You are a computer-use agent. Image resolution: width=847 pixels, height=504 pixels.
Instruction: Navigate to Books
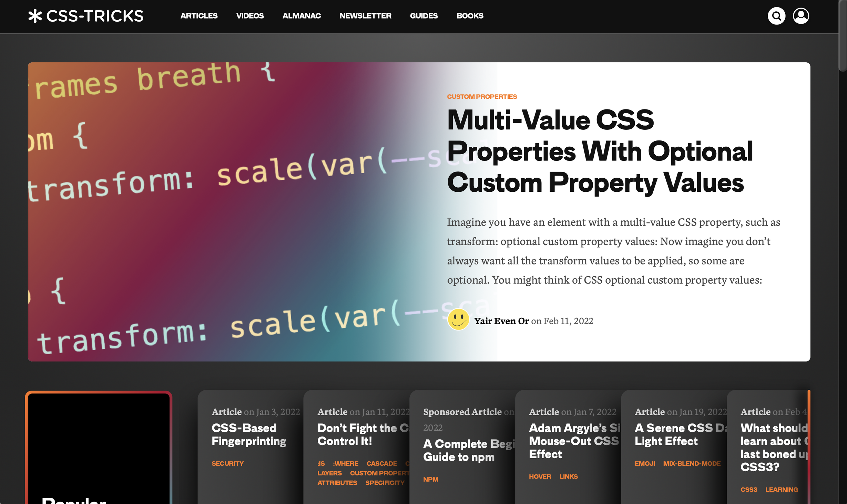coord(470,16)
